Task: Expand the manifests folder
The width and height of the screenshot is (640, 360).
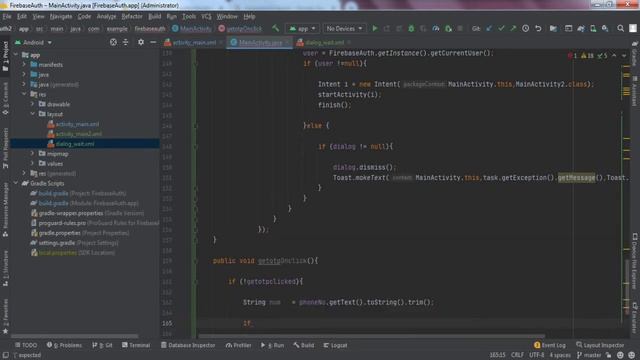Action: [24, 64]
